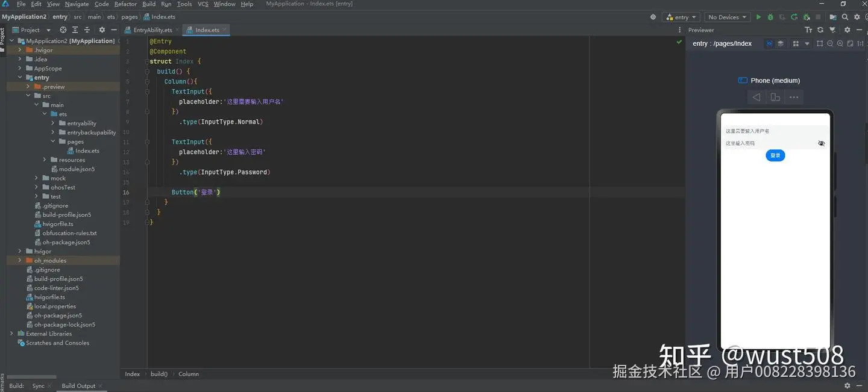
Task: Click the username input field in preview
Action: click(775, 131)
